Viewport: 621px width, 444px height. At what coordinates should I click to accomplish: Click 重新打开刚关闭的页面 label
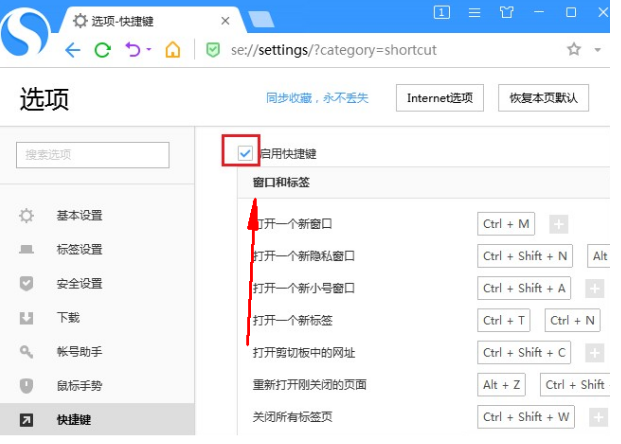(x=310, y=385)
